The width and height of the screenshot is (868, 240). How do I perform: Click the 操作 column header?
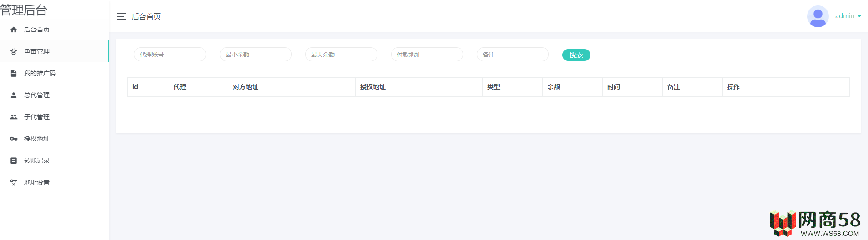[786, 87]
